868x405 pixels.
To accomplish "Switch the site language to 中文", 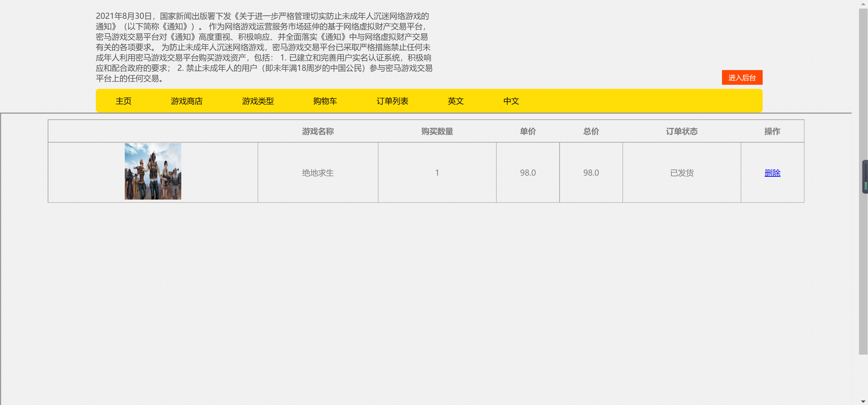I will pyautogui.click(x=511, y=101).
